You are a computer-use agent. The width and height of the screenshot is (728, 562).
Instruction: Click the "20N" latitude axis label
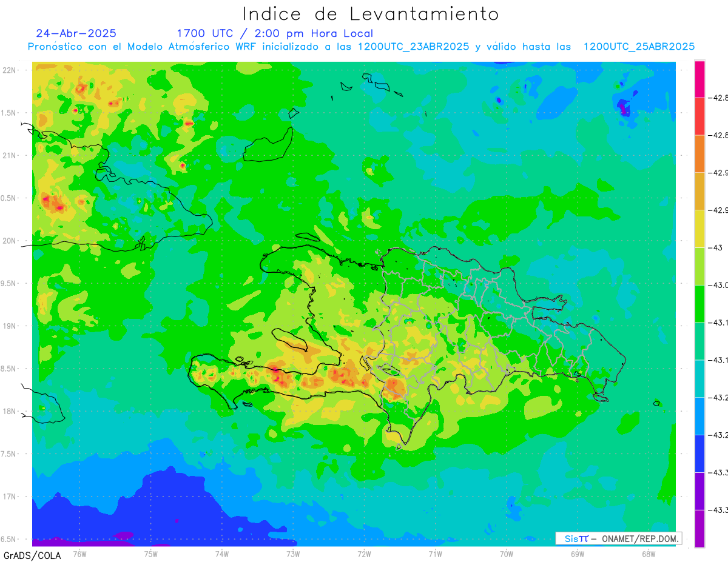point(9,241)
